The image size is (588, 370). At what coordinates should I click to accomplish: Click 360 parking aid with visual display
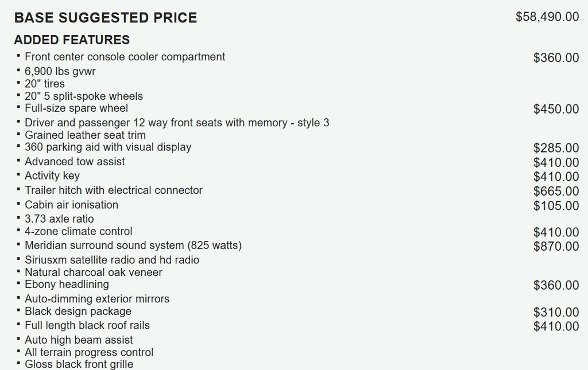coord(108,147)
